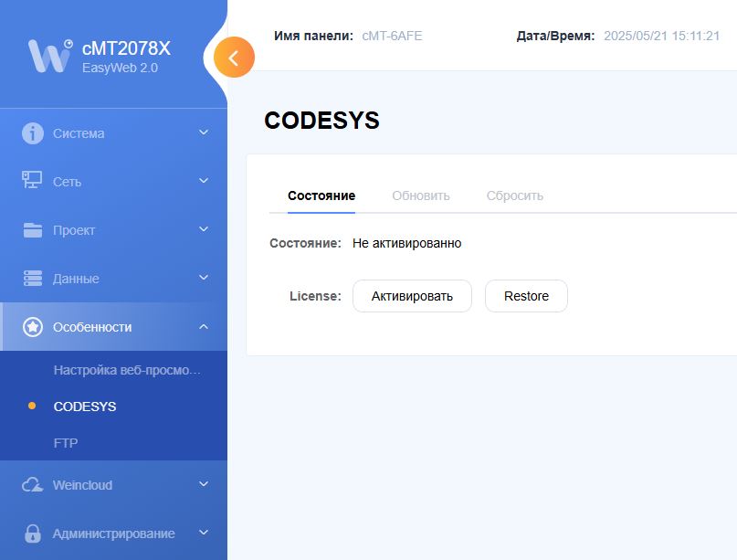737x560 pixels.
Task: Expand the Данные section chevron
Action: point(204,278)
